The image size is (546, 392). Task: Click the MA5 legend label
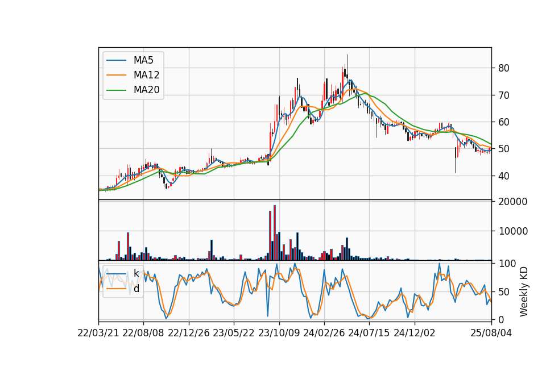point(143,60)
